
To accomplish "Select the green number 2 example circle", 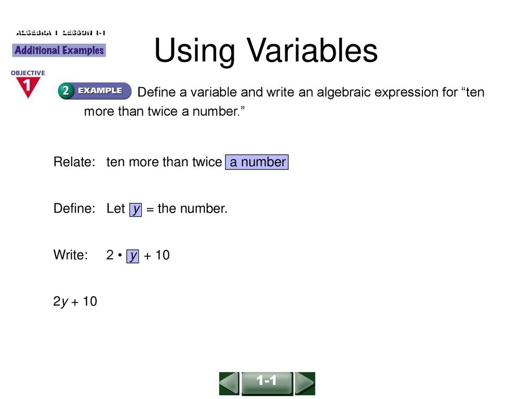I will (x=66, y=90).
